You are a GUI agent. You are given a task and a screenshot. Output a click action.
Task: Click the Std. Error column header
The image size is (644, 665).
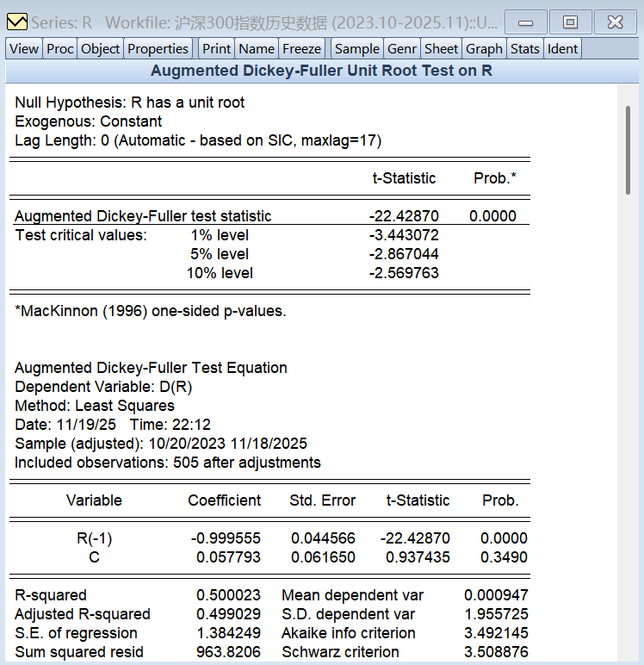click(322, 500)
